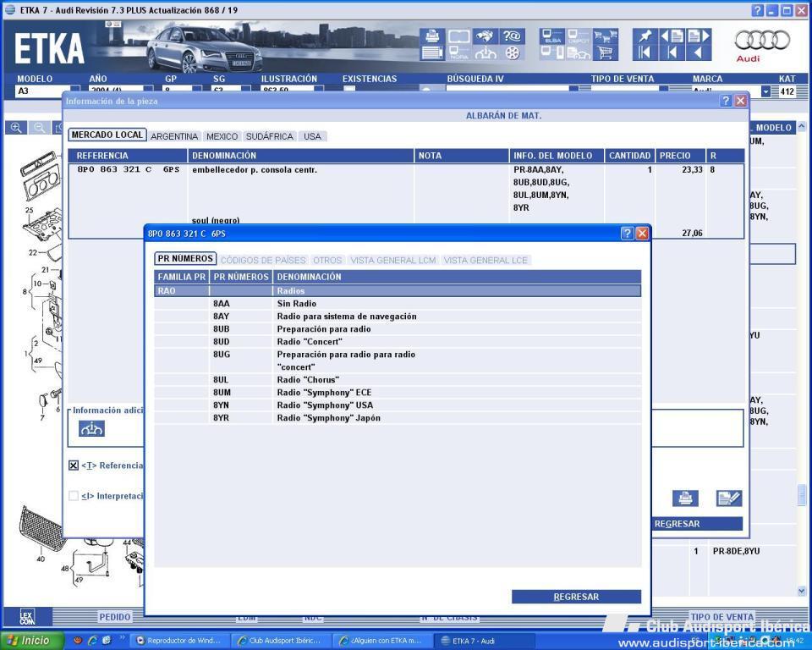
Task: Open the VISTA GENERAL LCE tab
Action: pos(486,260)
